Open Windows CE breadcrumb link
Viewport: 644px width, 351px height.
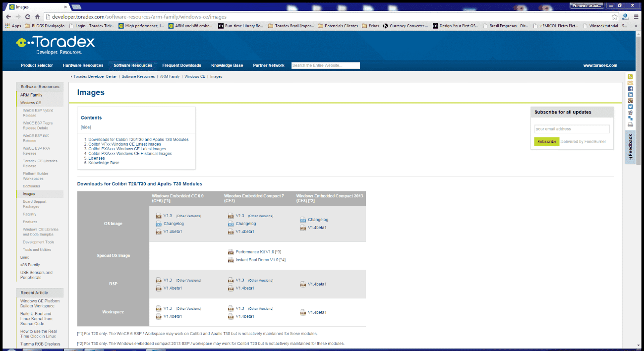pos(195,77)
